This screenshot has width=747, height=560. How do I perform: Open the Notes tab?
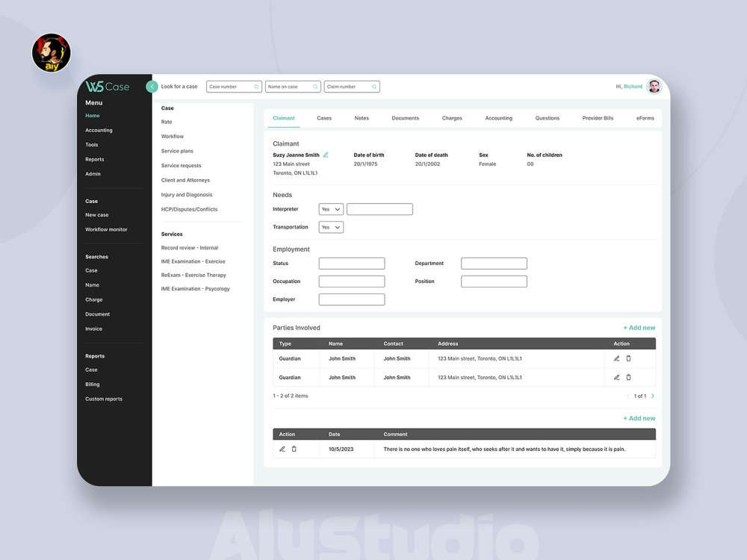click(362, 118)
